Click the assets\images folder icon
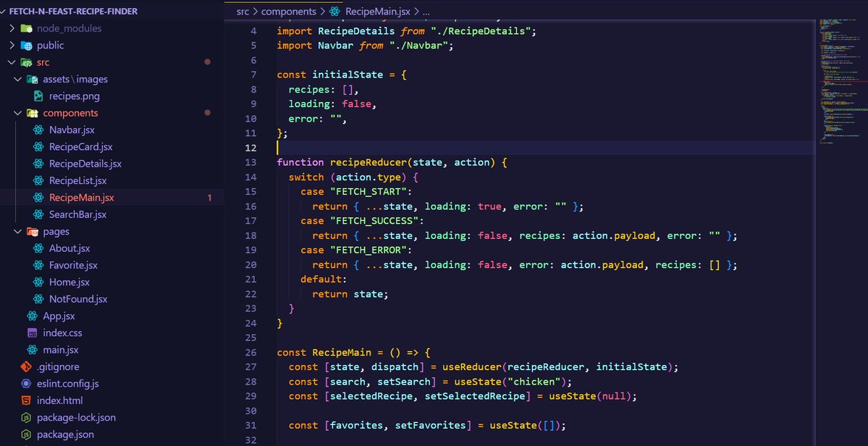Screen dimensions: 868x446 coord(32,79)
